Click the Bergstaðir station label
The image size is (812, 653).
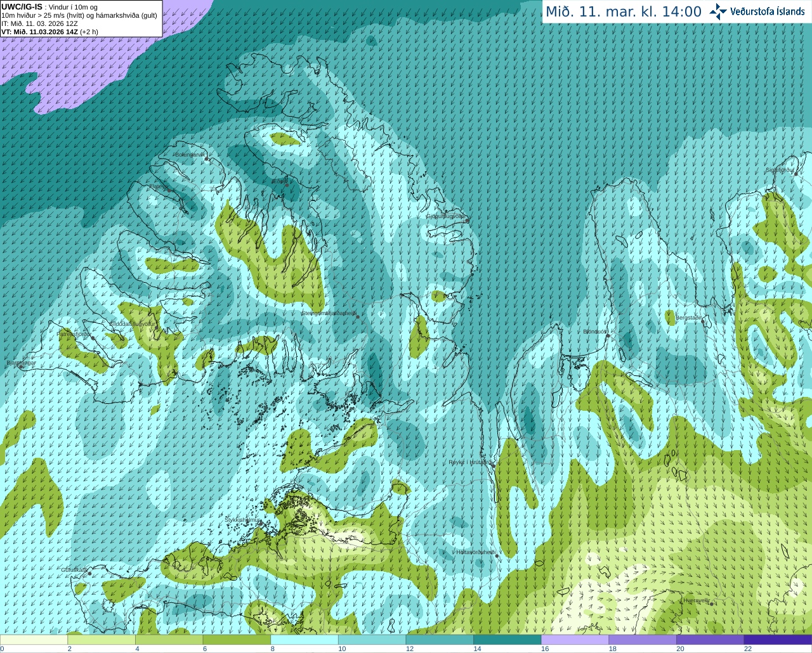pos(688,318)
